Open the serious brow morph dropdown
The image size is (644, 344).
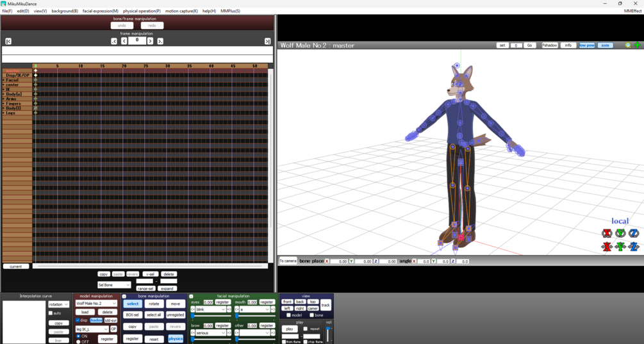211,333
